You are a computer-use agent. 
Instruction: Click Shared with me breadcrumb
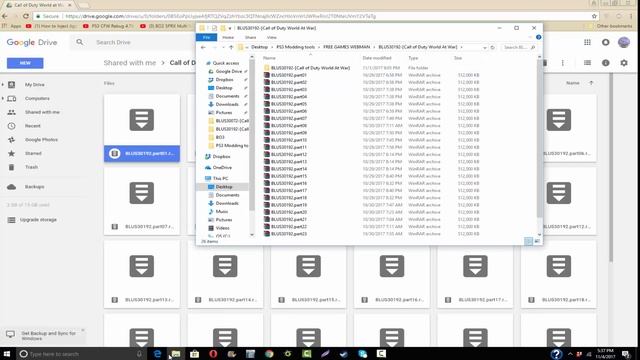coord(130,63)
